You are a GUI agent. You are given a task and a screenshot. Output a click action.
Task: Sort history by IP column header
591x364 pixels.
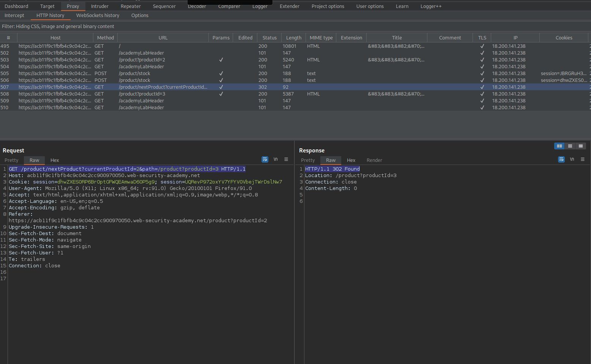pos(515,38)
